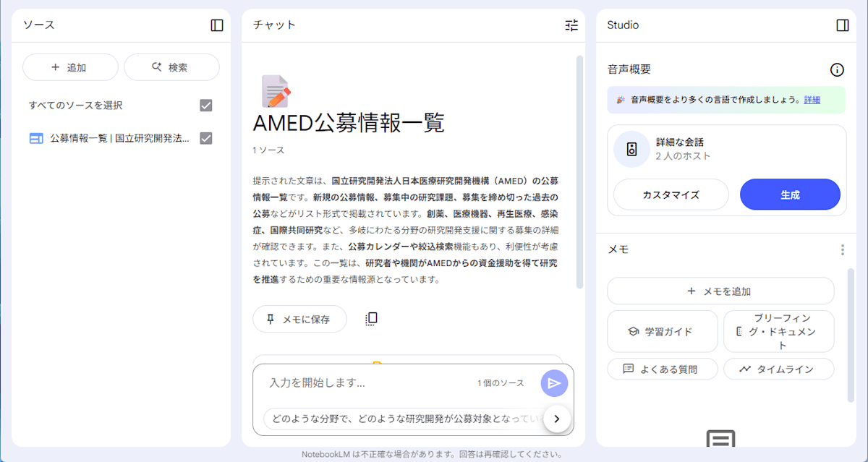Toggle すべてのソースを選択 checkbox
Image resolution: width=868 pixels, height=462 pixels.
206,106
